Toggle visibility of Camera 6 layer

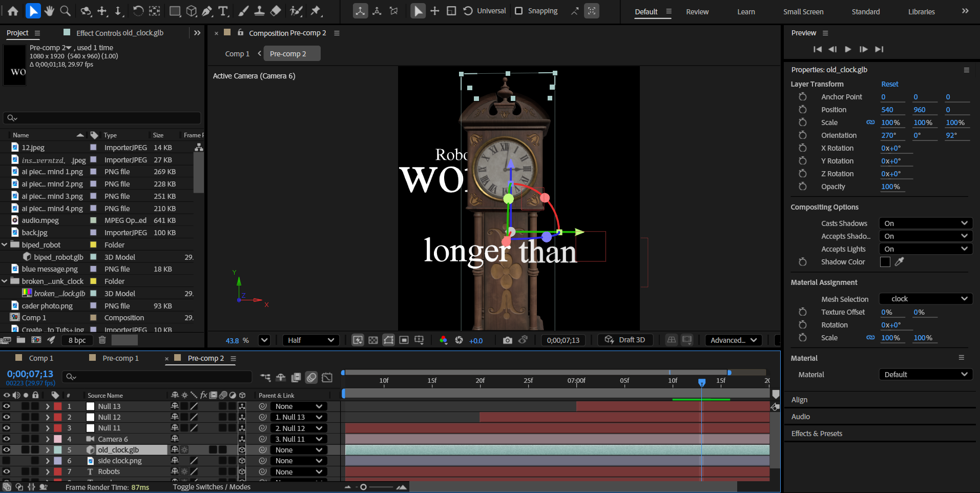point(7,439)
